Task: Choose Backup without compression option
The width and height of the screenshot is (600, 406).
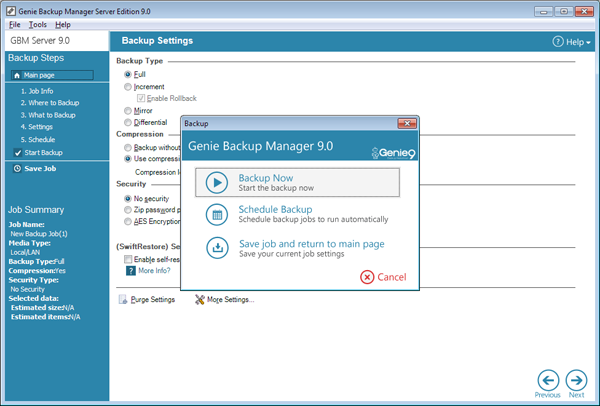Action: click(128, 148)
